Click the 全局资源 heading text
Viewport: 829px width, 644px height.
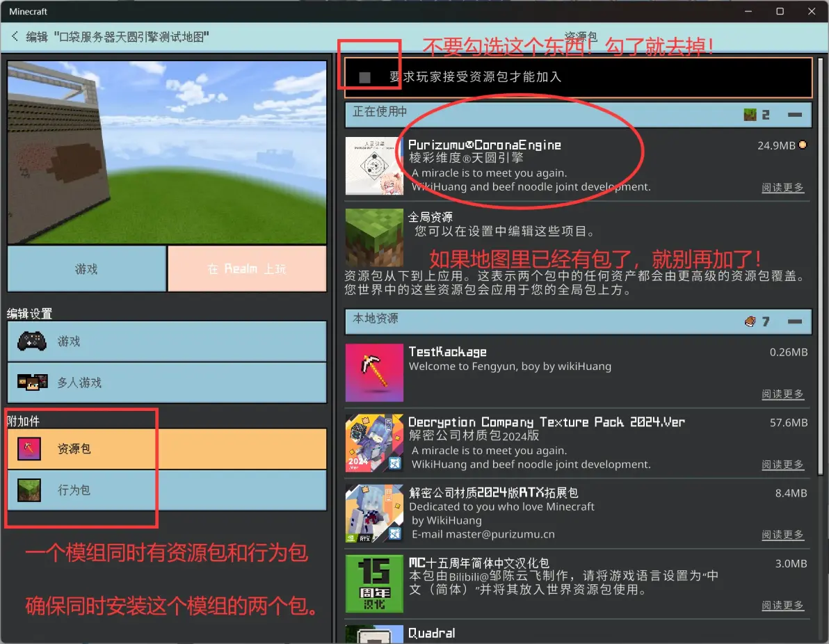[x=430, y=217]
